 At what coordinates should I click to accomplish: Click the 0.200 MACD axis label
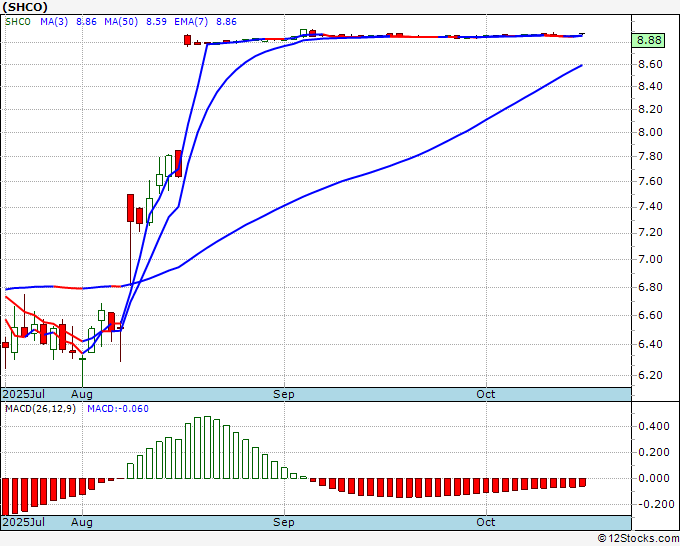click(654, 452)
